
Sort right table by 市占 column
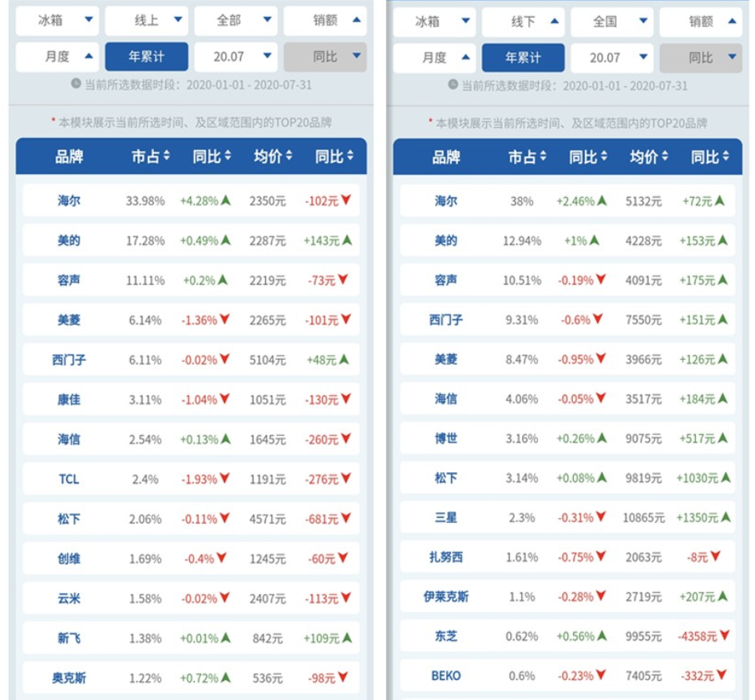tap(528, 157)
